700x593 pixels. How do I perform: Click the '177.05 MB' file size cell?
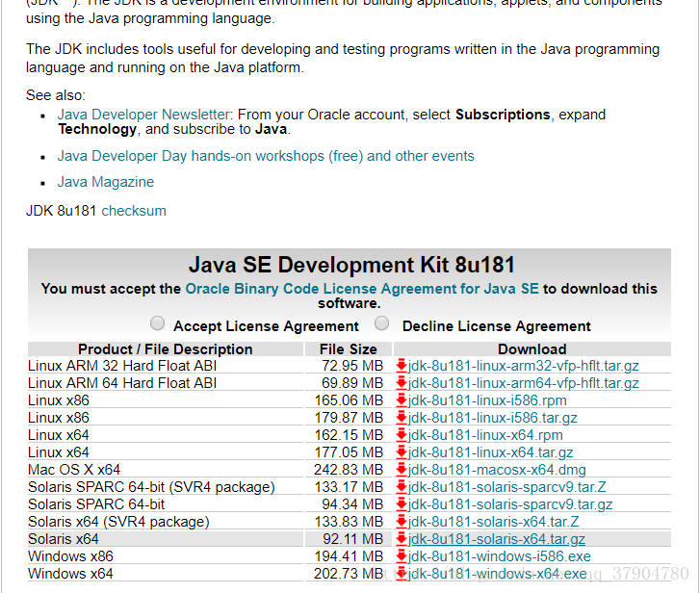click(349, 452)
